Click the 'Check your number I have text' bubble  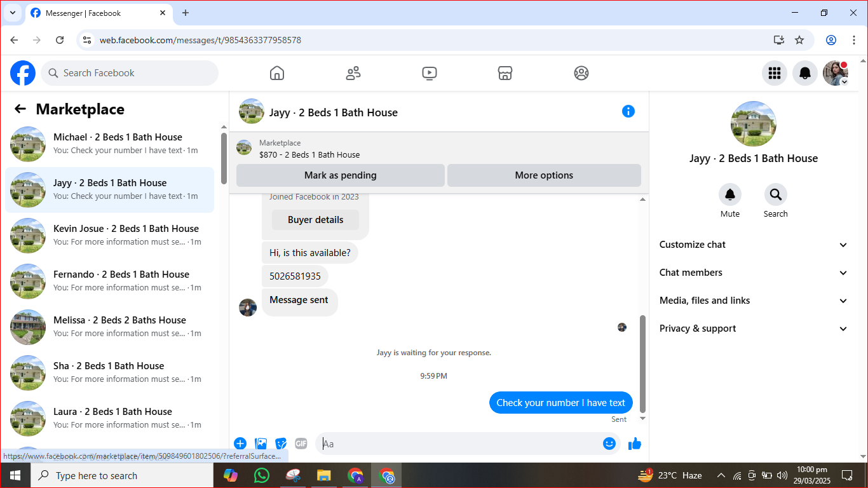coord(561,402)
